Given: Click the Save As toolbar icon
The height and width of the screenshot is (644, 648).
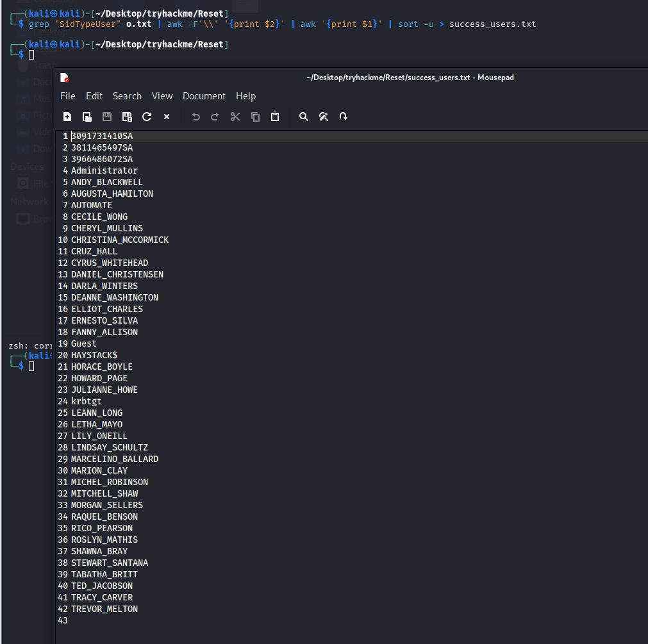Looking at the screenshot, I should pos(127,117).
